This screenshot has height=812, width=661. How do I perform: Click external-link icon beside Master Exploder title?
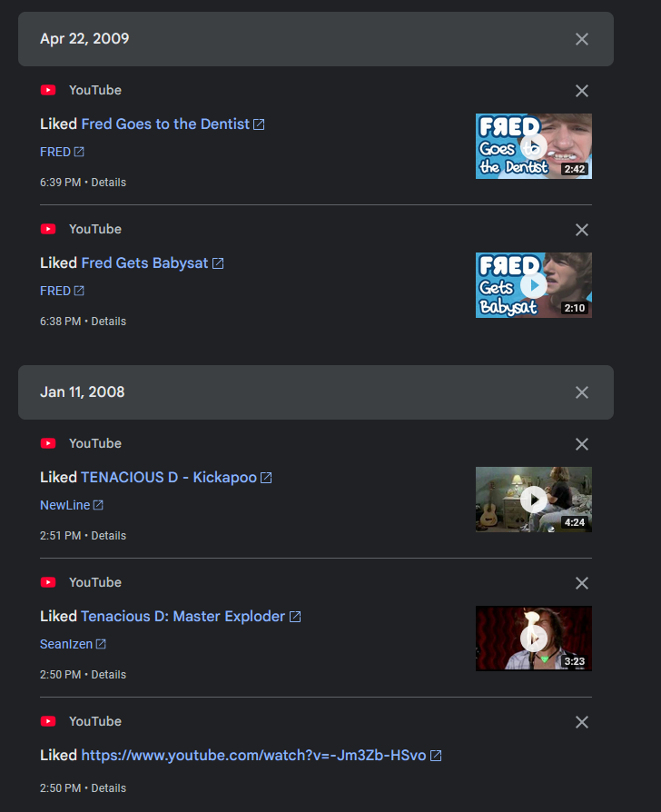(x=295, y=617)
